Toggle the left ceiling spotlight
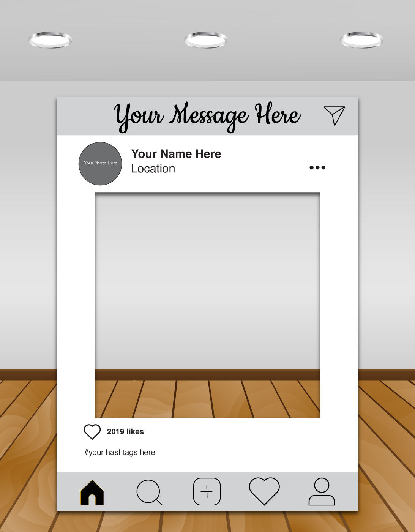Image resolution: width=415 pixels, height=532 pixels. click(x=50, y=39)
